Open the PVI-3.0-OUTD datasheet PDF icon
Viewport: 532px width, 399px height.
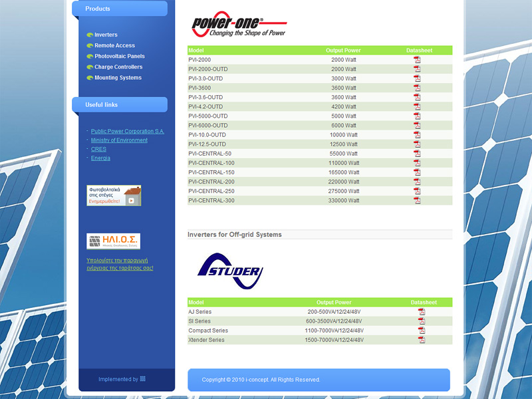click(417, 78)
